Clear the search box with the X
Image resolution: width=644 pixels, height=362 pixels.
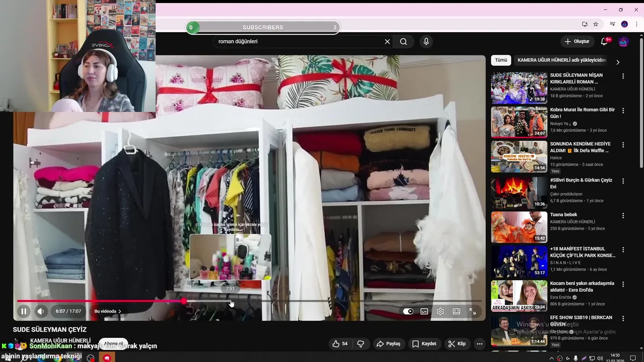tap(387, 42)
